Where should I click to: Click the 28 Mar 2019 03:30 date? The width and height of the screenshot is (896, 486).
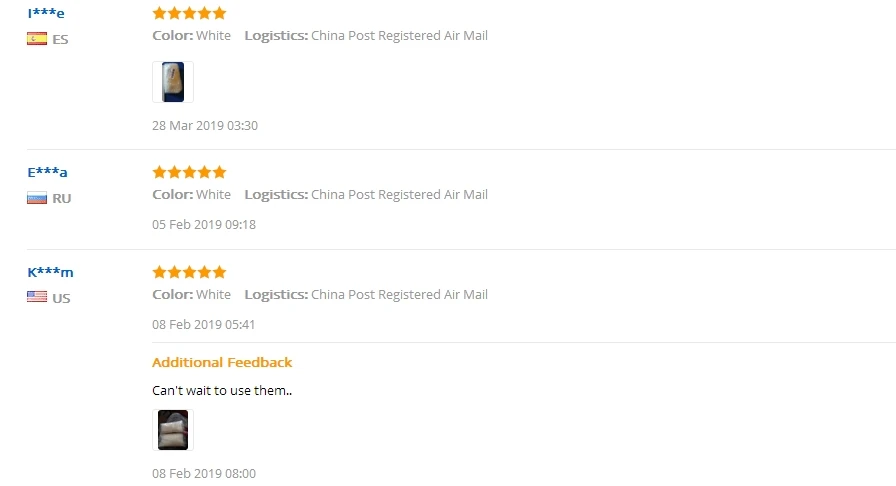205,126
